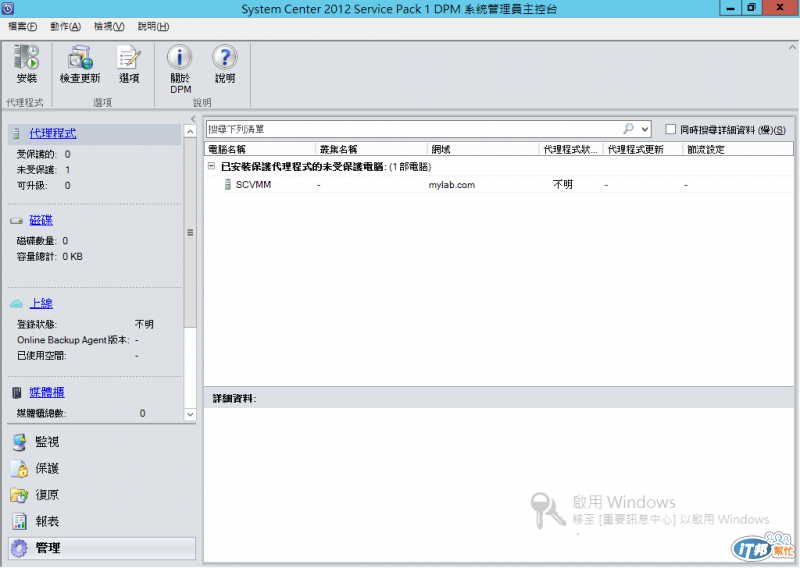Sort by Domain (網域) column header
800x568 pixels.
point(483,149)
